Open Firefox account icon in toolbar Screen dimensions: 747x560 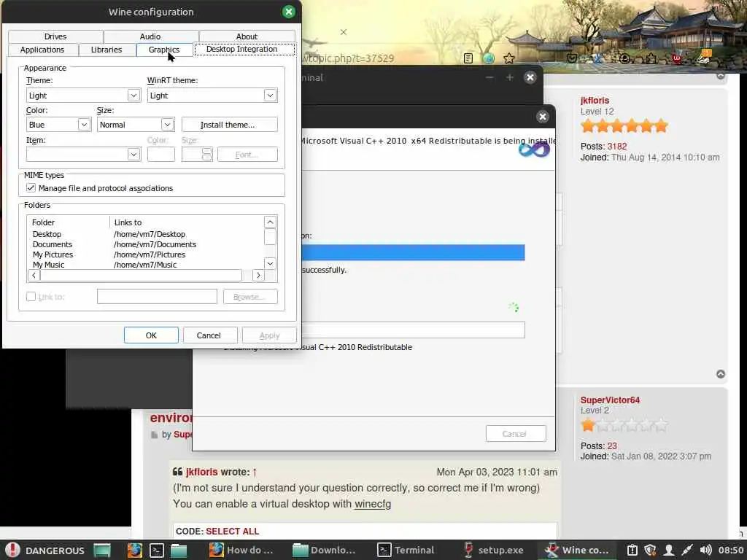[x=624, y=58]
